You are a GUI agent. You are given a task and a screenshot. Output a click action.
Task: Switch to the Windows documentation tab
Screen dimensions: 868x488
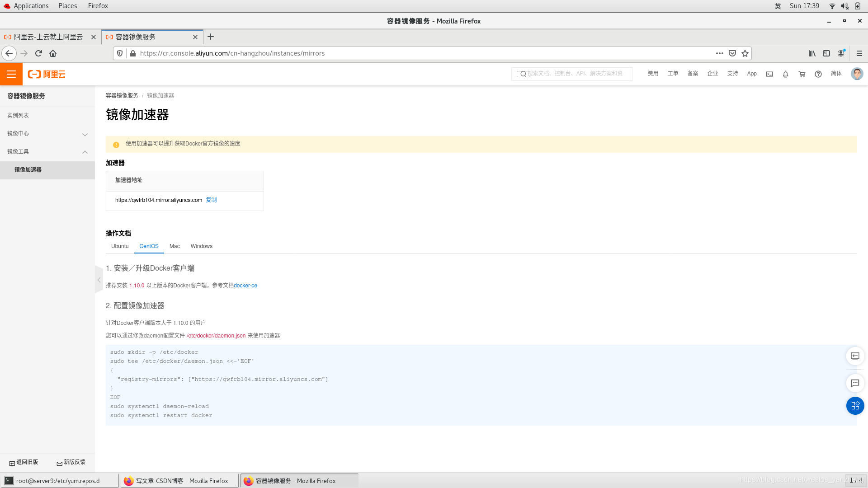click(201, 246)
